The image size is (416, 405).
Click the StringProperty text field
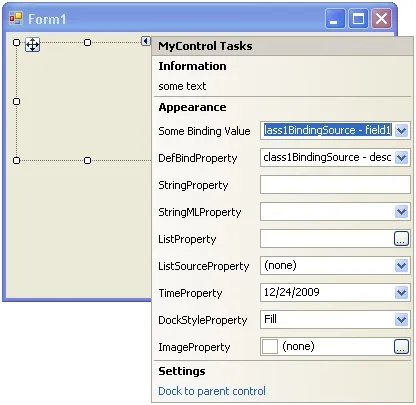tap(335, 185)
